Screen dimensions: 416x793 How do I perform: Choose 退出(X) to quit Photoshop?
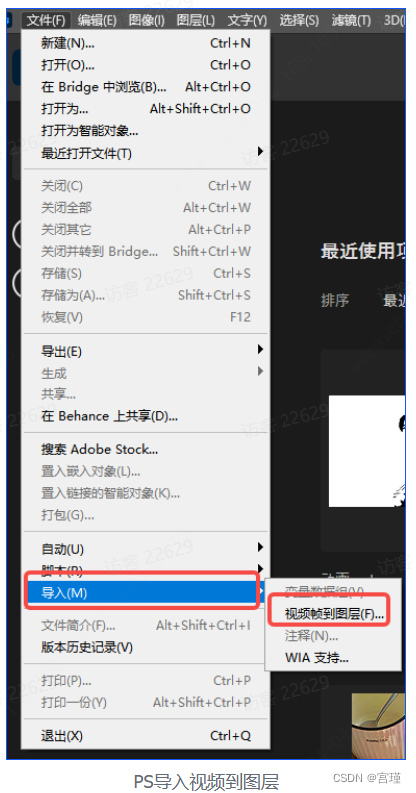(146, 735)
